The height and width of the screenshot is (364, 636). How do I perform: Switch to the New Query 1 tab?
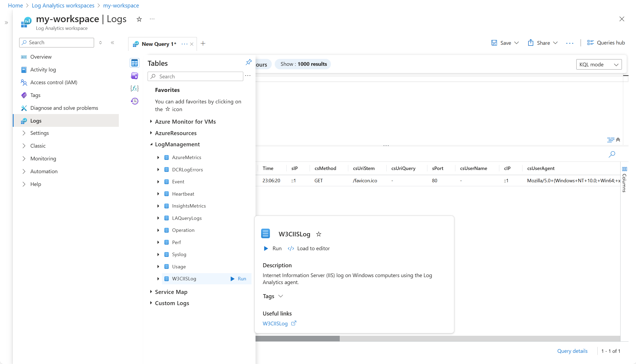pos(159,44)
